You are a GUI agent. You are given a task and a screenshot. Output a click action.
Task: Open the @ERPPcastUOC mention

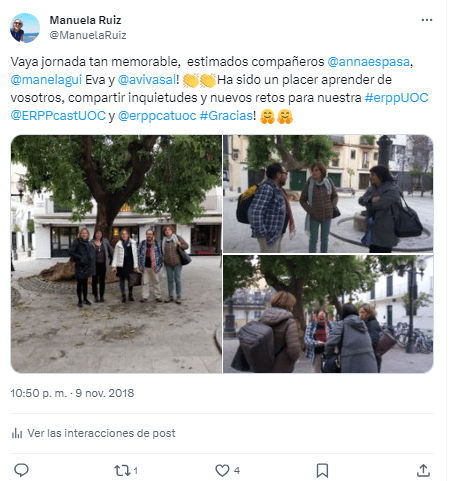point(58,116)
